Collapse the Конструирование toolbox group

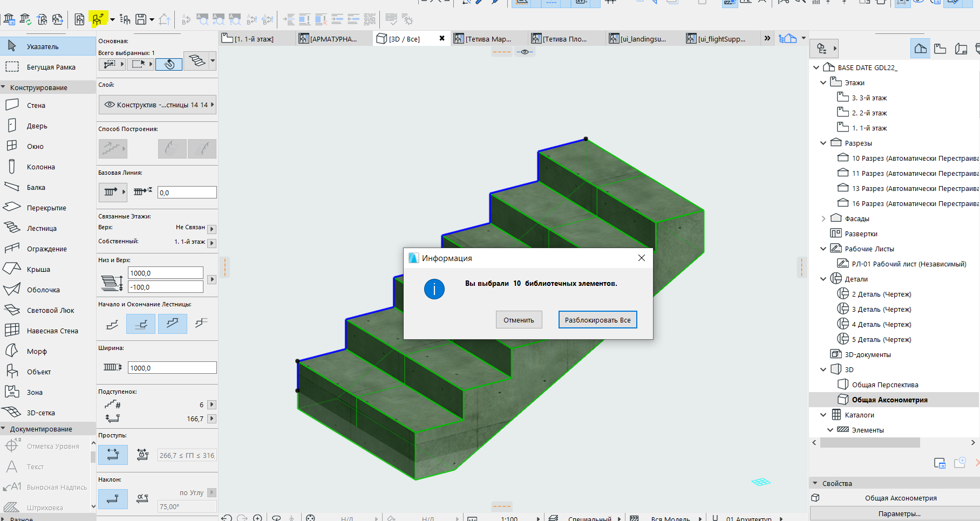tap(3, 87)
